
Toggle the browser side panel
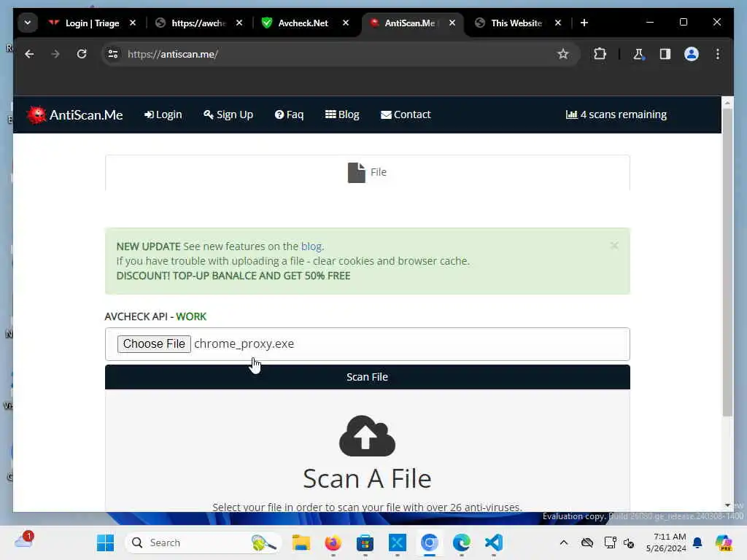pos(665,54)
